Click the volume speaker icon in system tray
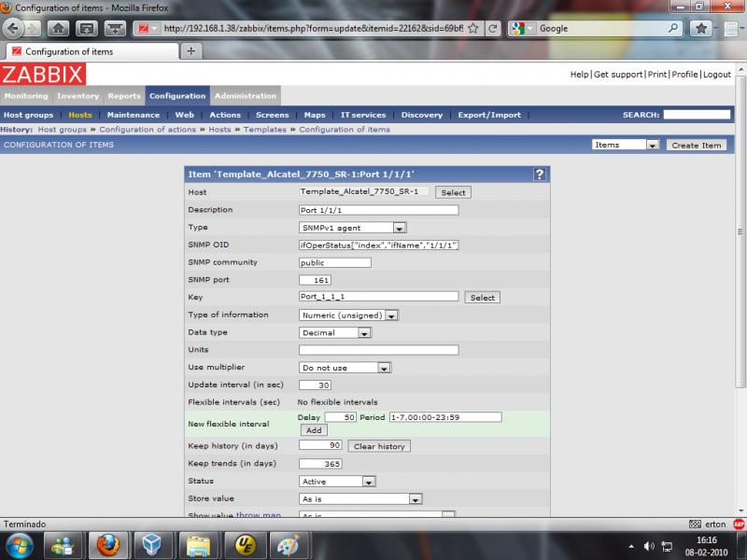 pyautogui.click(x=648, y=545)
